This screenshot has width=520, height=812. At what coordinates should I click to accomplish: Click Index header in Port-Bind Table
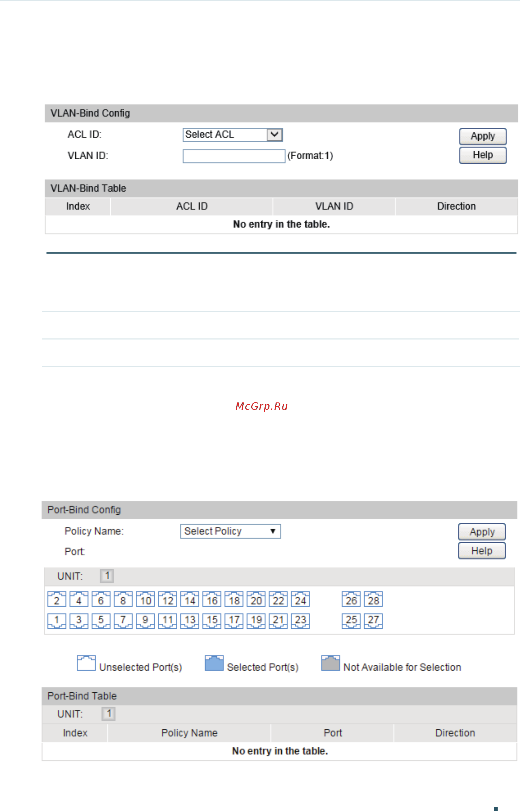pyautogui.click(x=75, y=733)
